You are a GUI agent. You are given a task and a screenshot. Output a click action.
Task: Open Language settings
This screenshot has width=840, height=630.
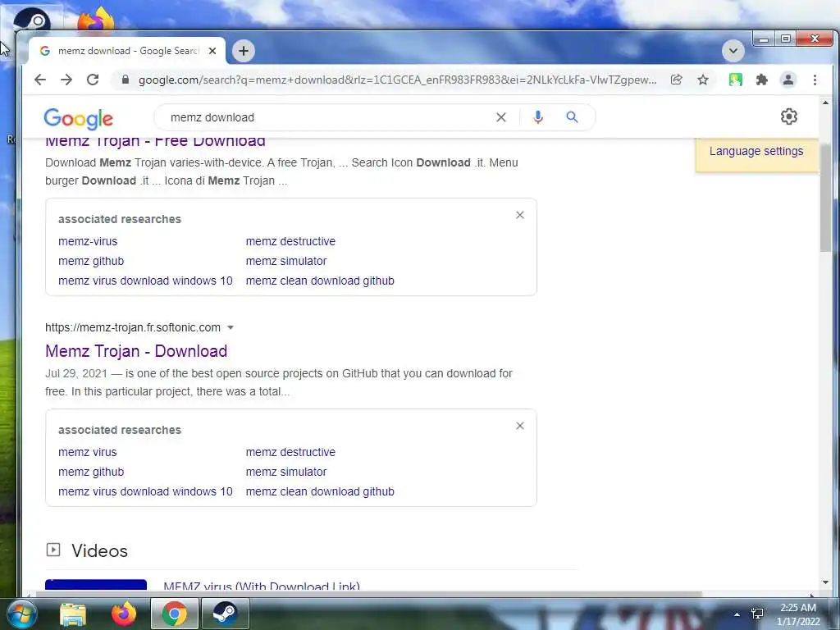pyautogui.click(x=756, y=151)
